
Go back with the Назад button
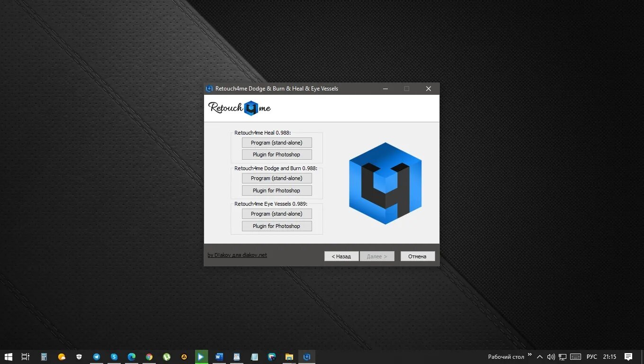[341, 256]
